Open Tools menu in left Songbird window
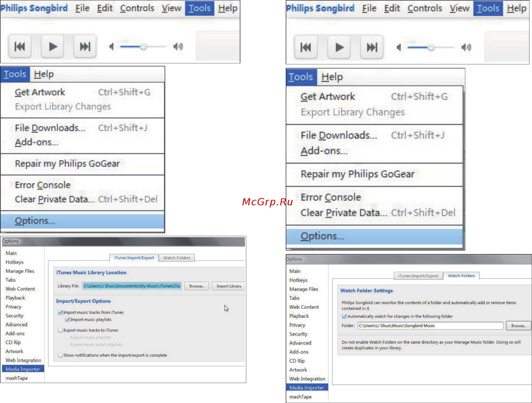The image size is (532, 403). point(200,8)
